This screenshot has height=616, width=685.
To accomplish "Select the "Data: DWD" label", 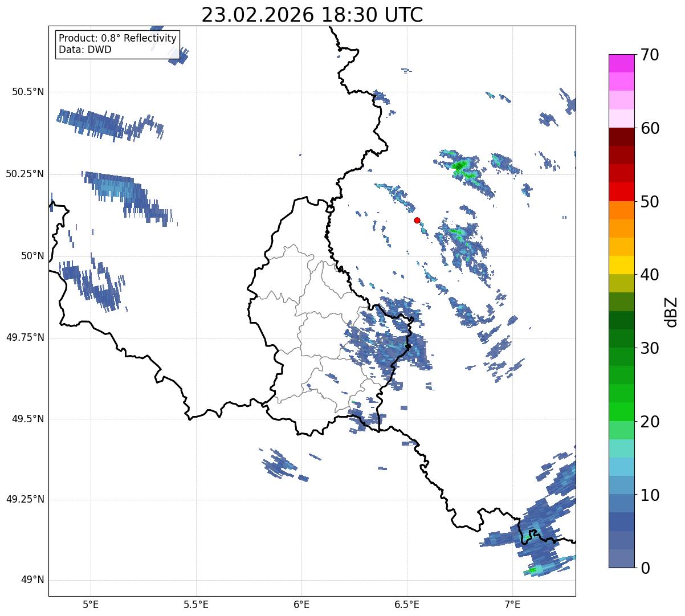I will [x=85, y=50].
